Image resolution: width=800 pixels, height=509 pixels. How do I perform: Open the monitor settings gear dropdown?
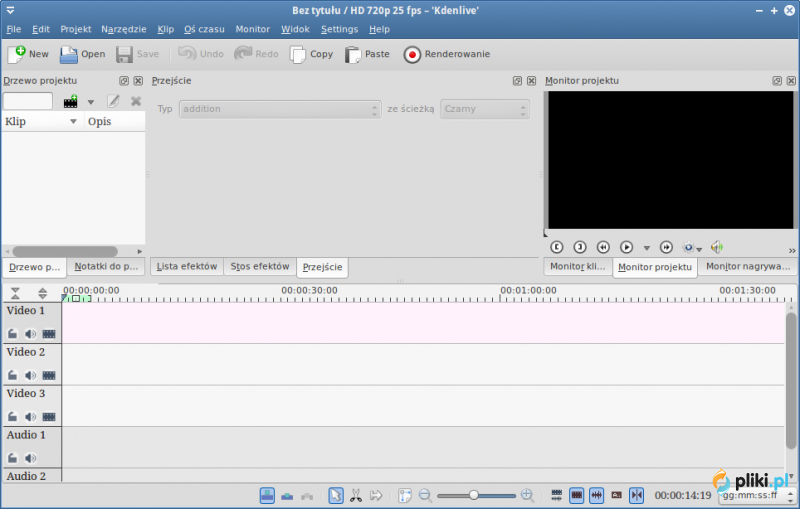click(692, 247)
